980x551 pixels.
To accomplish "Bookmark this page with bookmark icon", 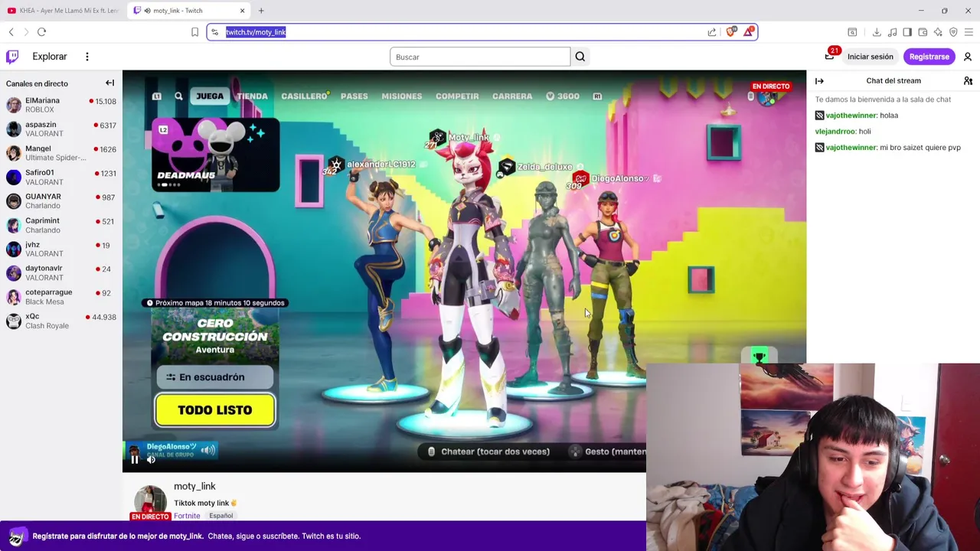I will [x=194, y=32].
